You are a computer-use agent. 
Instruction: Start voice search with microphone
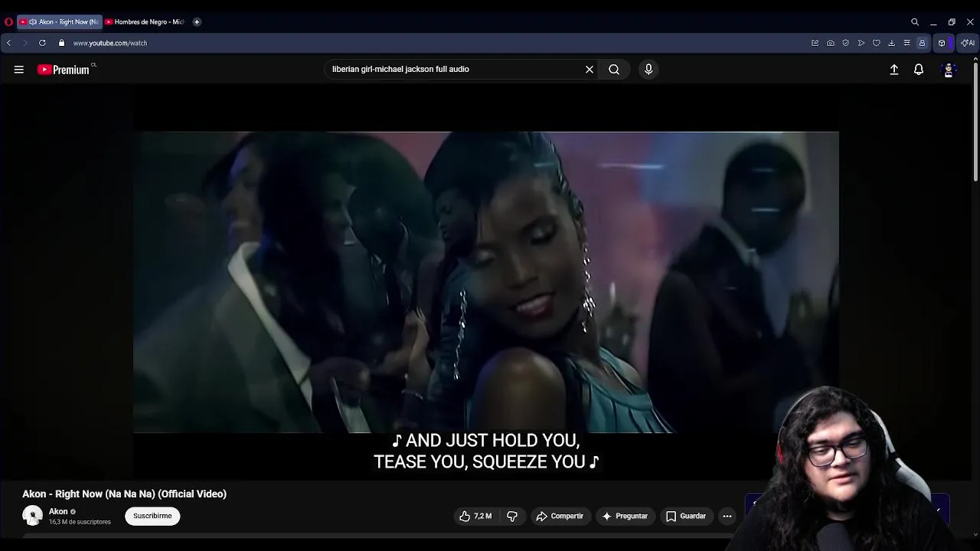click(x=648, y=69)
